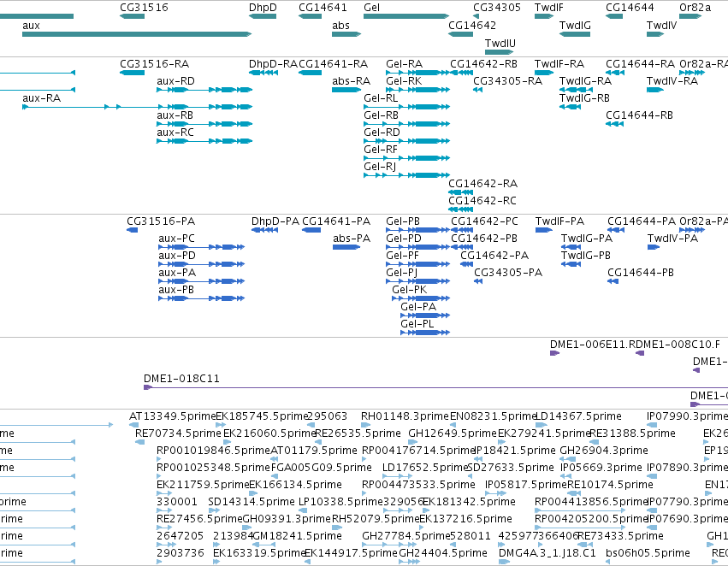Image resolution: width=728 pixels, height=566 pixels.
Task: Select the TwdlU gene bar
Action: click(x=499, y=52)
